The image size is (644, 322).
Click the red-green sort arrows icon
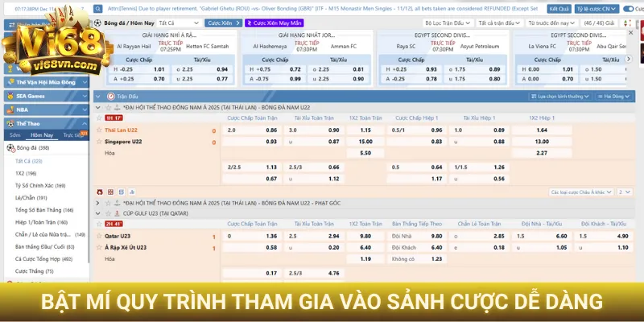[627, 23]
